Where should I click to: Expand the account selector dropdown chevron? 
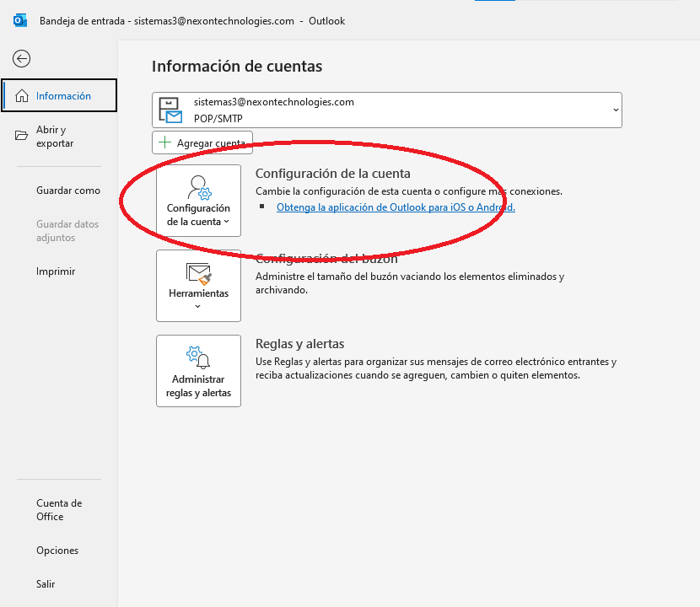[x=616, y=110]
